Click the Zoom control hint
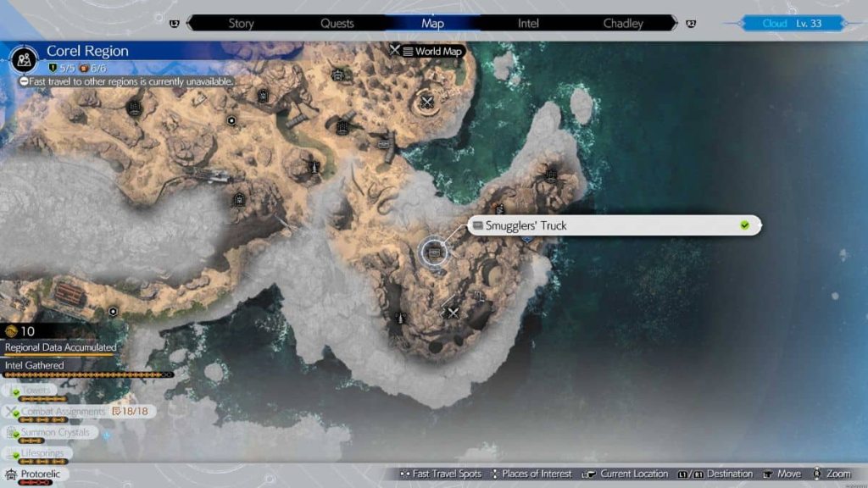 [x=832, y=474]
